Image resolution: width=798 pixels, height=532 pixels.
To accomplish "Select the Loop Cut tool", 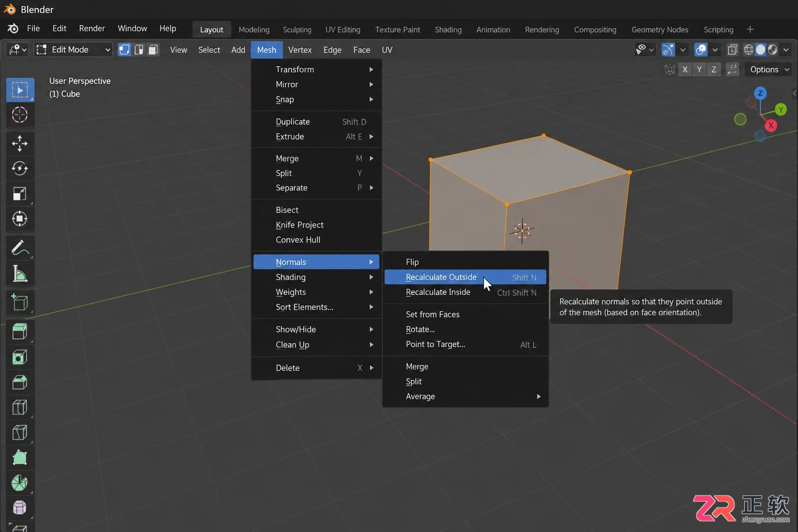I will pyautogui.click(x=20, y=407).
